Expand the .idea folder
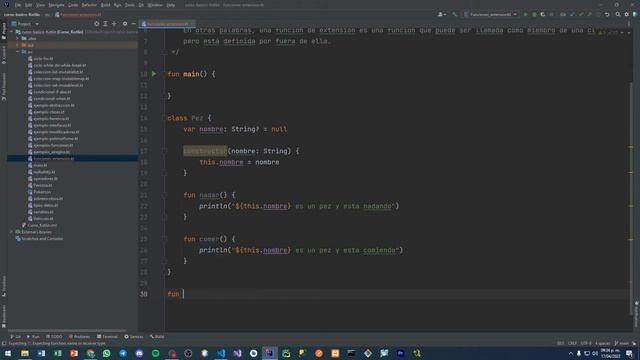Screen dimensions: 640x360 click(18, 38)
